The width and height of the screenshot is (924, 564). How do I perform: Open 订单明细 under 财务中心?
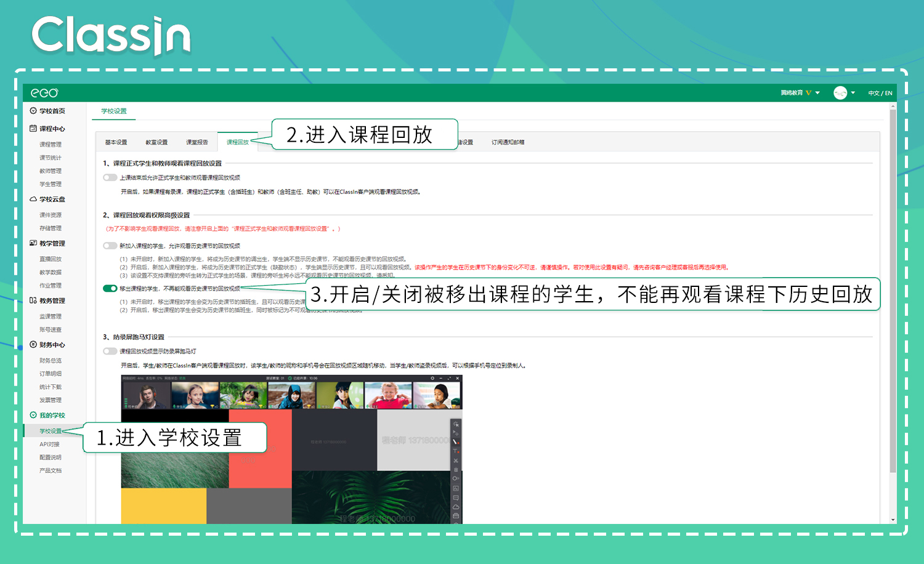tap(51, 374)
